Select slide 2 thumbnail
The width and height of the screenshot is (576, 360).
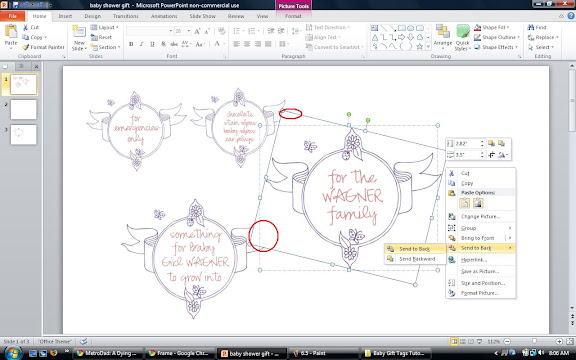click(x=24, y=109)
